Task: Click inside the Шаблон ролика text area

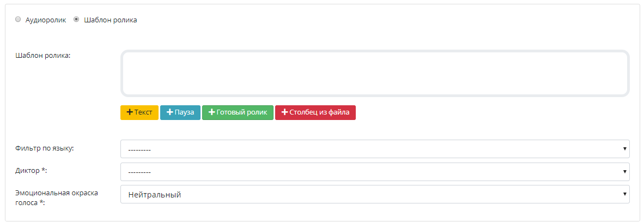Action: (x=375, y=74)
